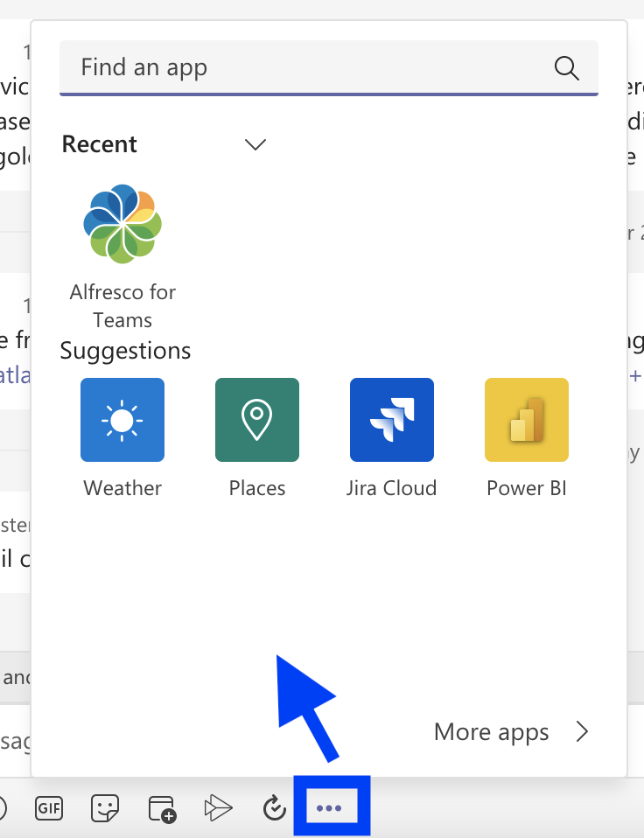Click the Suggestions heading

125,351
